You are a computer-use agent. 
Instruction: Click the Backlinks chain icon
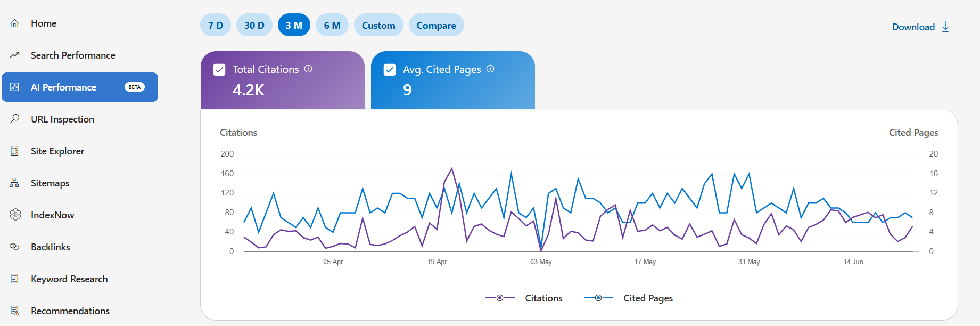coord(14,247)
